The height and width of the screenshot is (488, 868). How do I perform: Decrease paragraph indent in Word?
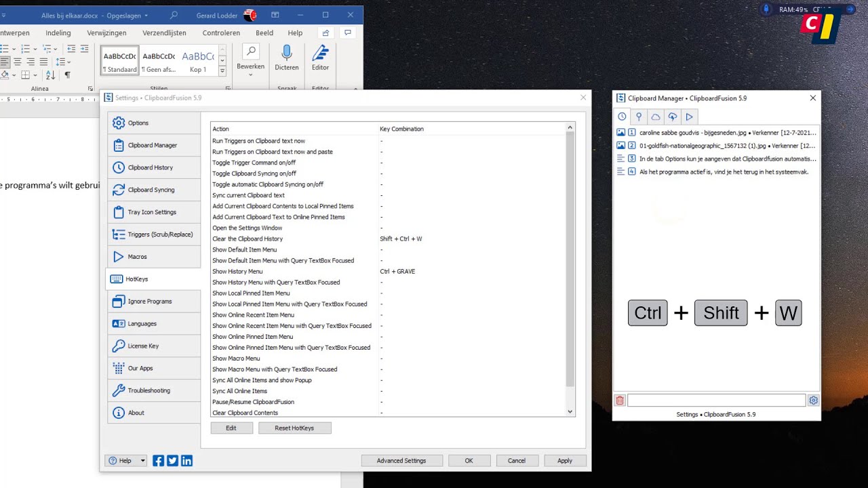point(71,49)
